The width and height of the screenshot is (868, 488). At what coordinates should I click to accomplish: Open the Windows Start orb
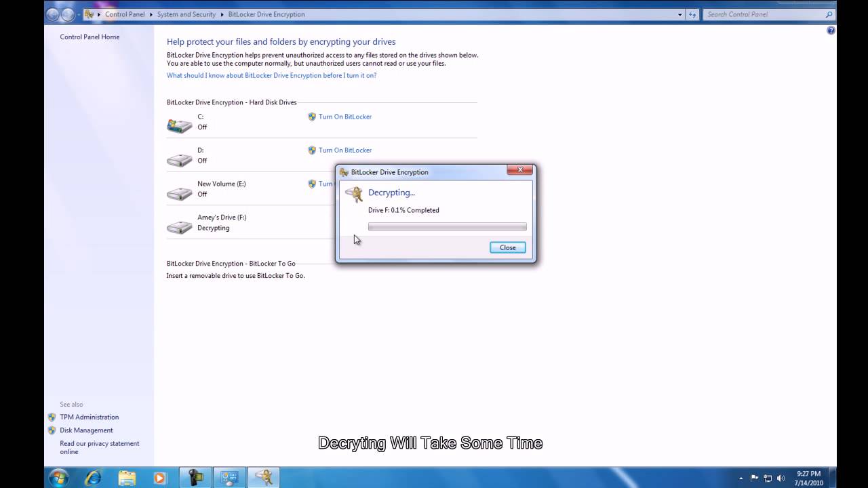pyautogui.click(x=58, y=477)
